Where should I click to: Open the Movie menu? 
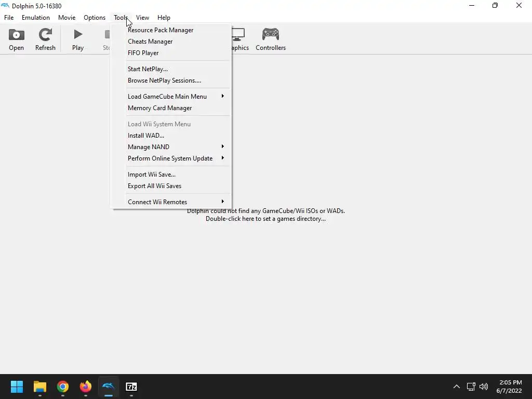point(66,18)
